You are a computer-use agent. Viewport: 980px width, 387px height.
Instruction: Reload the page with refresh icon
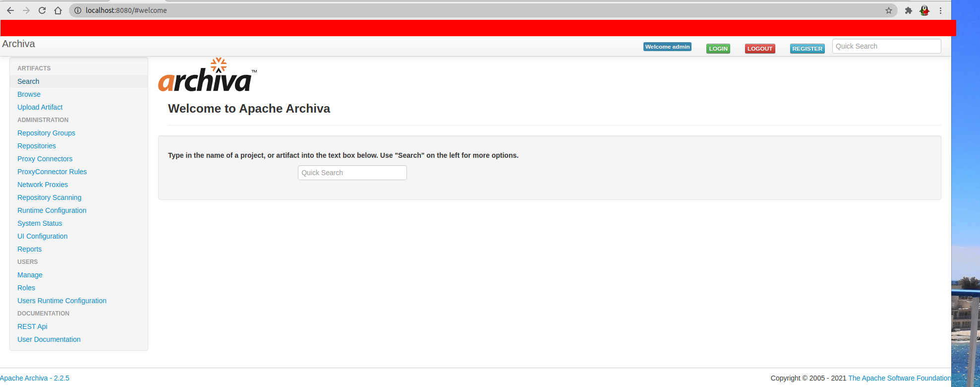pos(42,10)
